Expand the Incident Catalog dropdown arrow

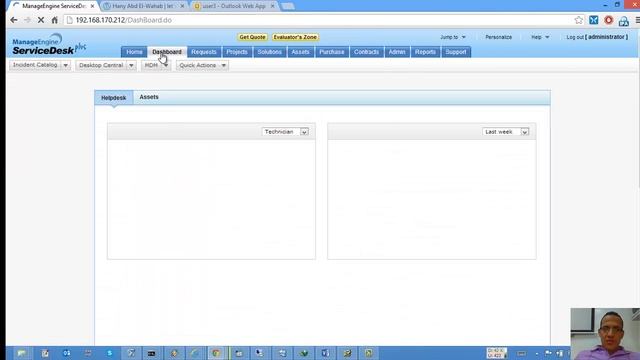pos(66,65)
